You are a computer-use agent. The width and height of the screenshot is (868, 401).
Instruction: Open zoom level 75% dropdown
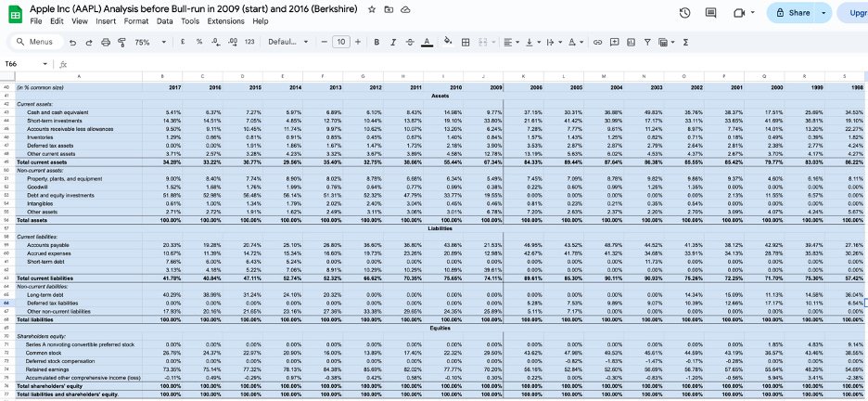click(x=150, y=42)
